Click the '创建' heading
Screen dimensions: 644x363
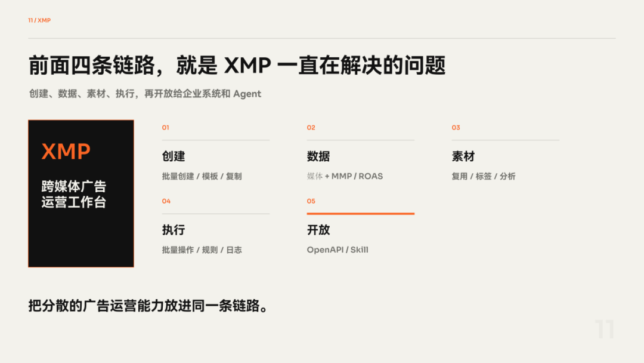[174, 156]
